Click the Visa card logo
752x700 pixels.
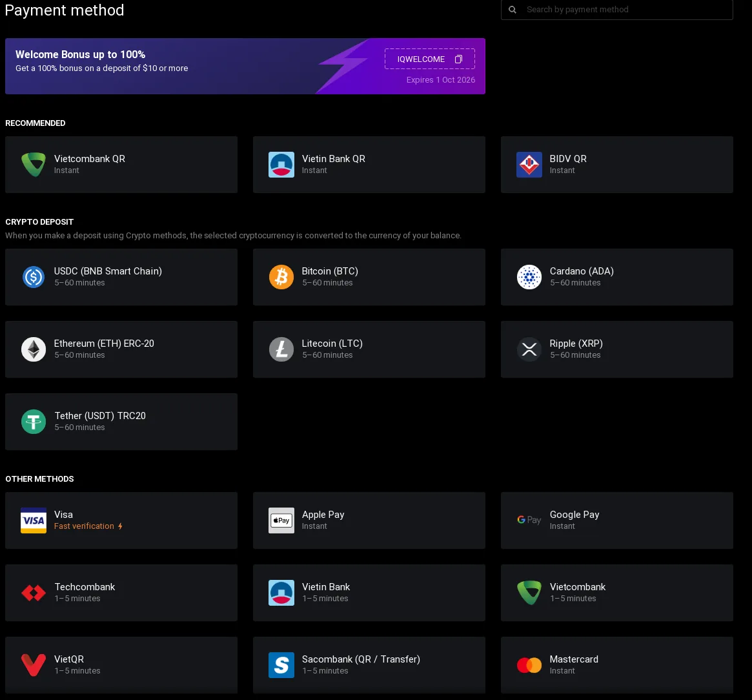click(x=34, y=520)
